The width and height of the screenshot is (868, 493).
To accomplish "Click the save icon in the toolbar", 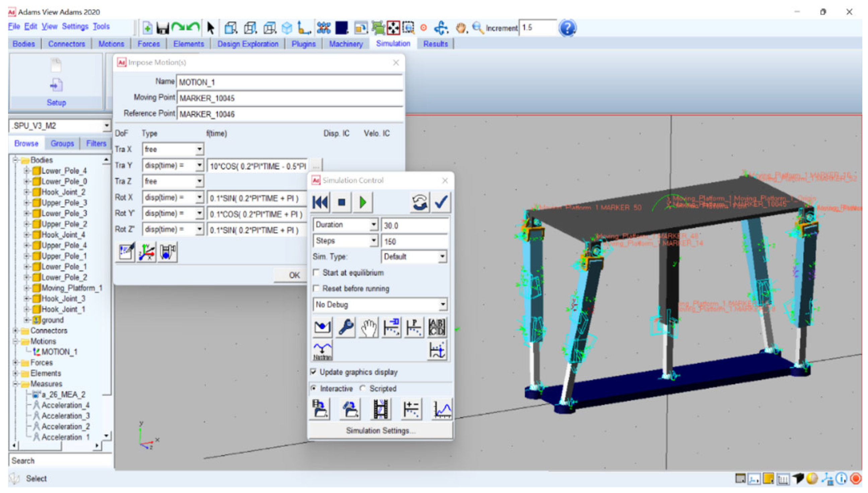I will pos(162,28).
